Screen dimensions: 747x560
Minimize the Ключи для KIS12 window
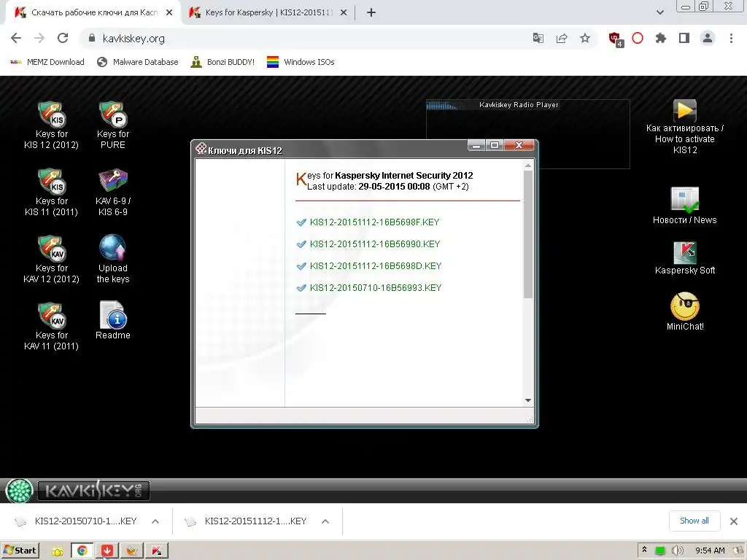point(476,145)
